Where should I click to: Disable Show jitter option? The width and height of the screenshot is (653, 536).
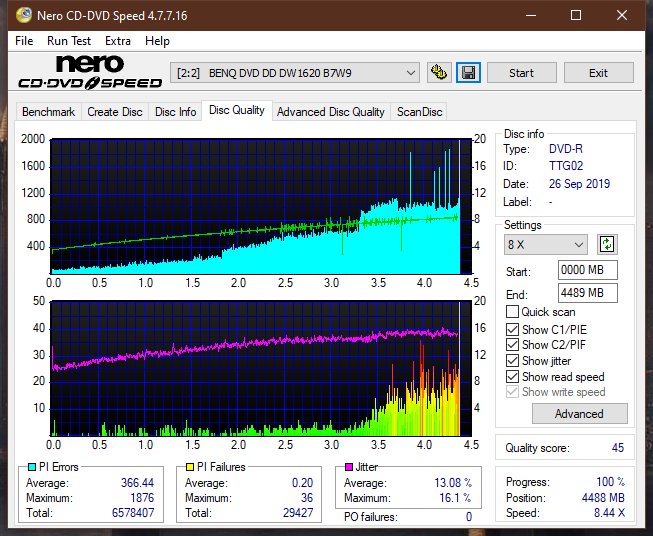coord(512,361)
